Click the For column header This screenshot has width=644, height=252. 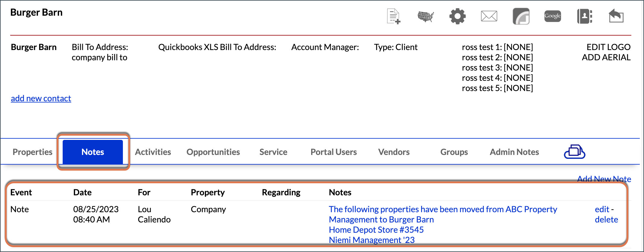144,192
